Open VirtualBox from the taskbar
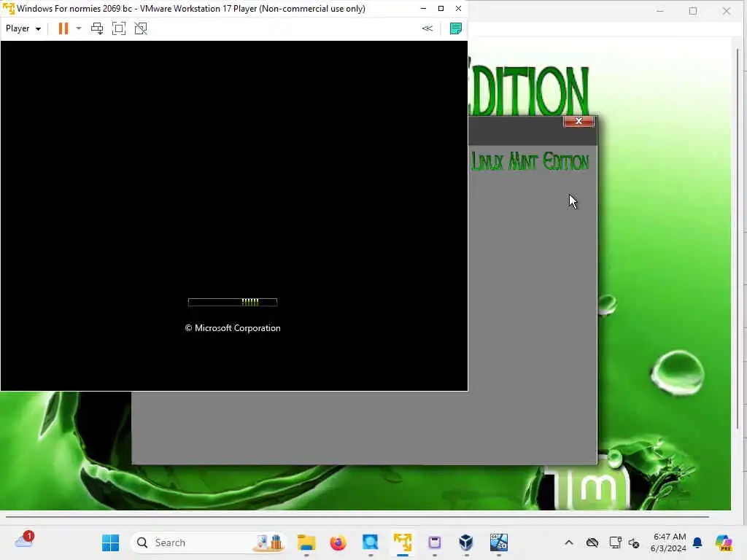Viewport: 747px width, 560px height. [466, 542]
